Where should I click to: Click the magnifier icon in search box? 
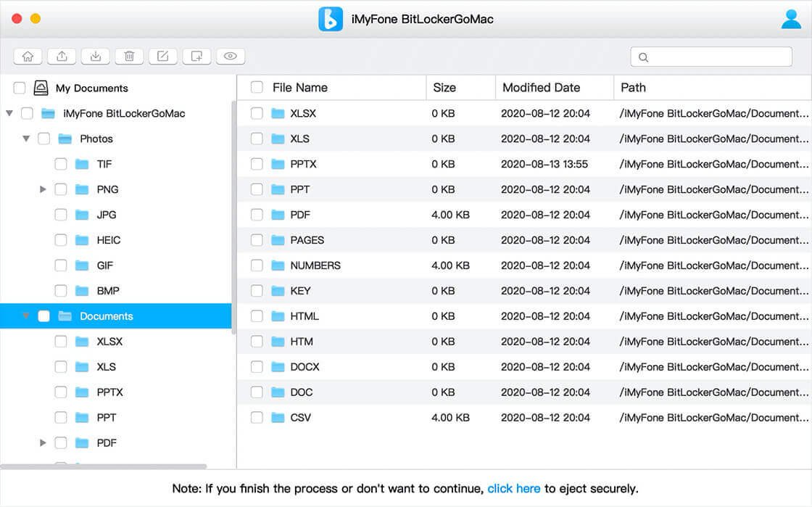coord(643,57)
